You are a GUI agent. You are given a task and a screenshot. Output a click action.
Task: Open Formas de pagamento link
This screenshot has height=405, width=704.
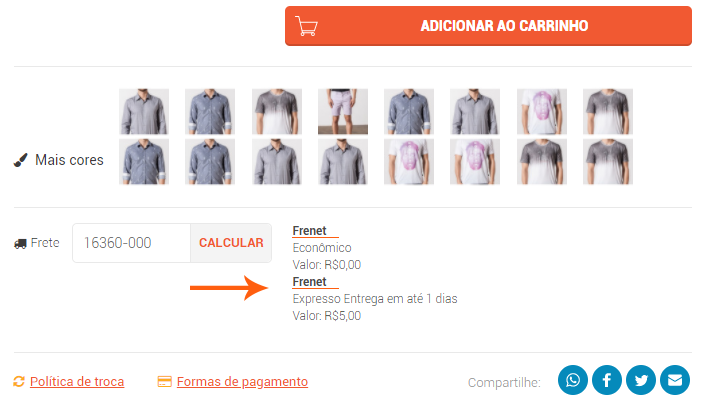click(x=242, y=382)
